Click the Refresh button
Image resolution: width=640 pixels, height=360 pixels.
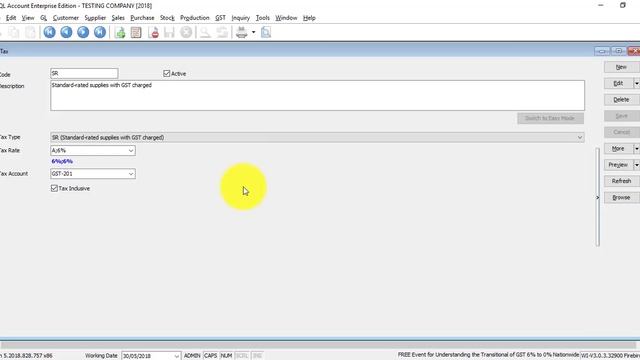(621, 181)
